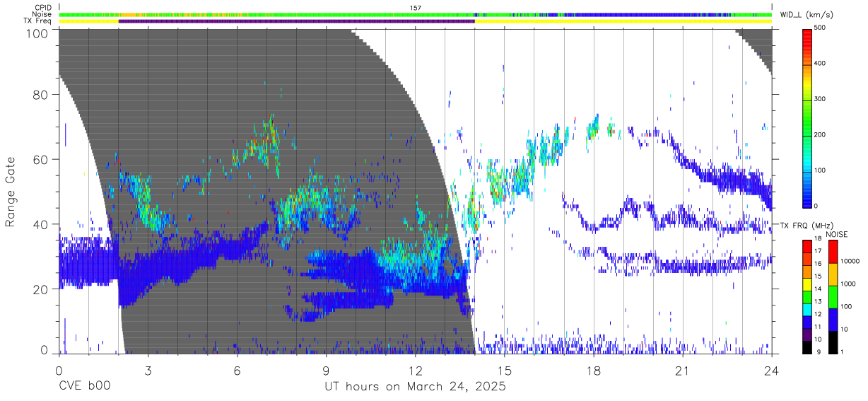This screenshot has width=868, height=401.
Task: Click the yellow swatch in the TX FRQ legend
Action: tap(807, 284)
